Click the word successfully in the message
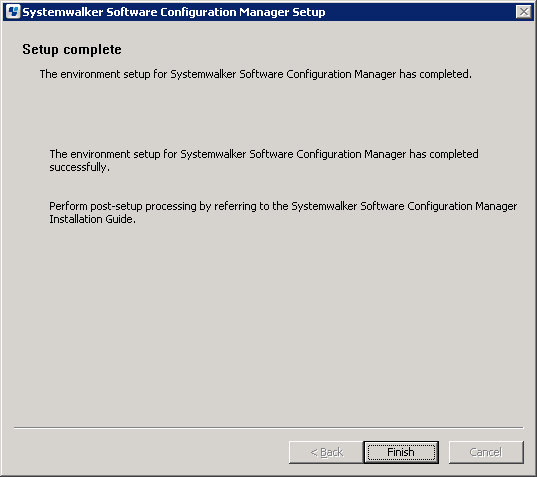The height and width of the screenshot is (477, 537). [x=79, y=167]
